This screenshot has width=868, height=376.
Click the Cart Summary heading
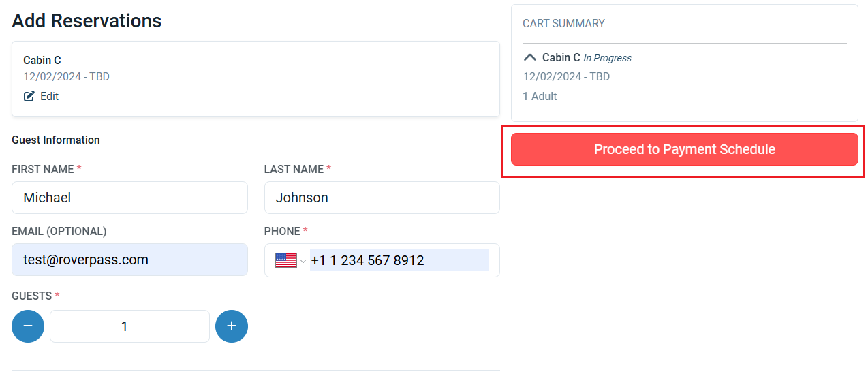point(563,24)
